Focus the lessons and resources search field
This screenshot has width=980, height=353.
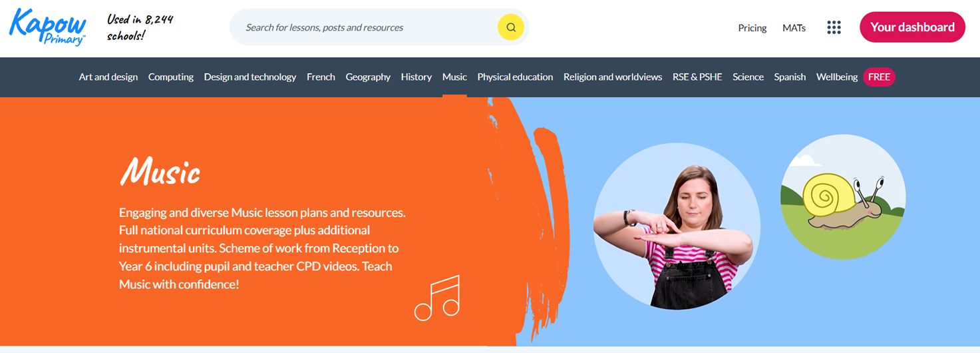click(369, 27)
